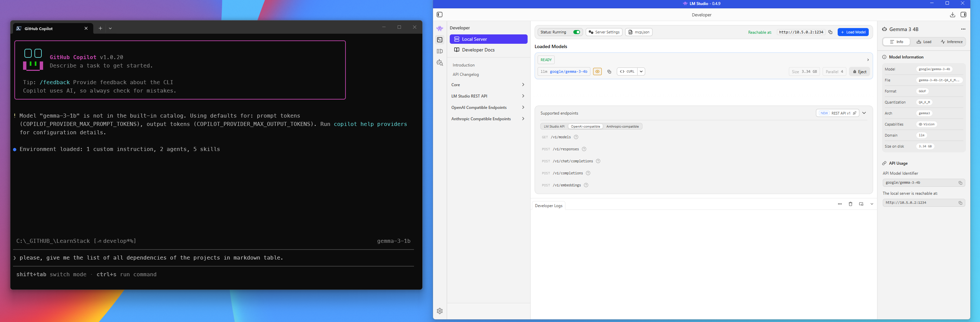The image size is (980, 322).
Task: Open the Anthropic-compatible endpoints tab
Action: 622,126
